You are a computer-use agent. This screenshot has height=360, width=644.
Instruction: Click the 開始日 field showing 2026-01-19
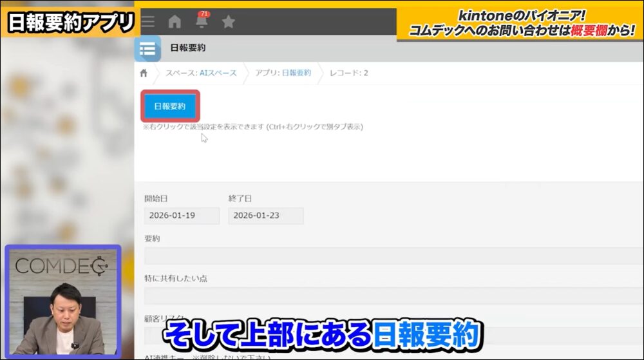182,215
